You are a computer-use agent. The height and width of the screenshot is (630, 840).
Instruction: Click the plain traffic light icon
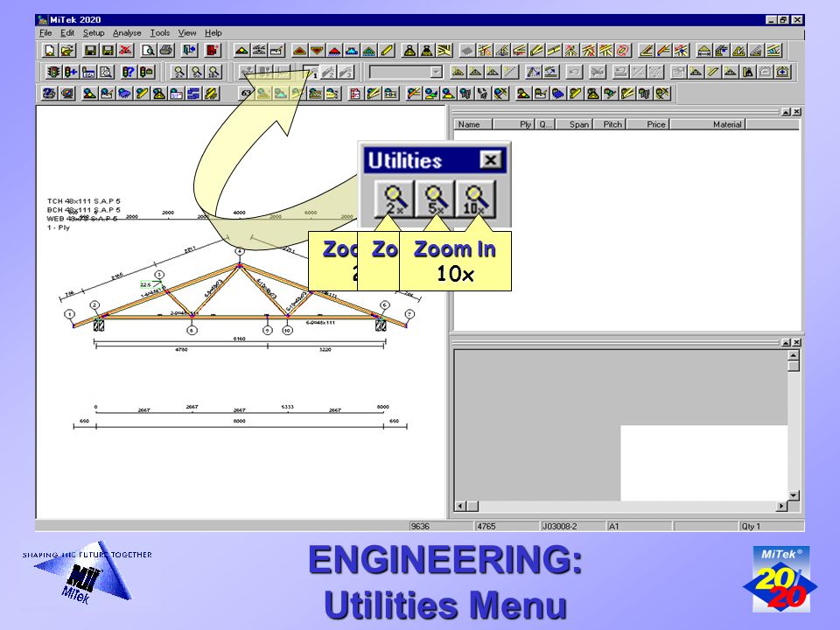pyautogui.click(x=53, y=72)
